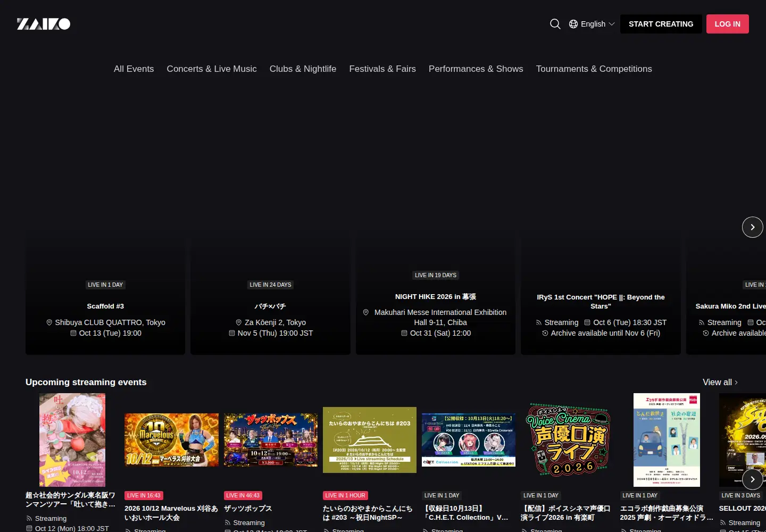The height and width of the screenshot is (532, 766).
Task: Click the globe language icon
Action: tap(573, 24)
